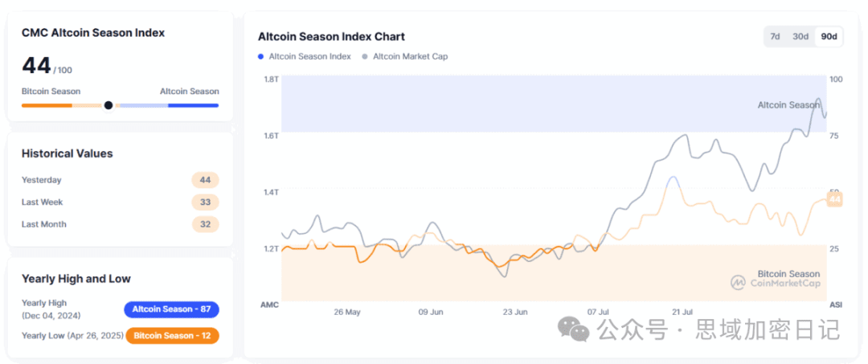Screen dimensions: 868x364
Task: Toggle the Altcoin Season Index legend dot
Action: point(260,56)
